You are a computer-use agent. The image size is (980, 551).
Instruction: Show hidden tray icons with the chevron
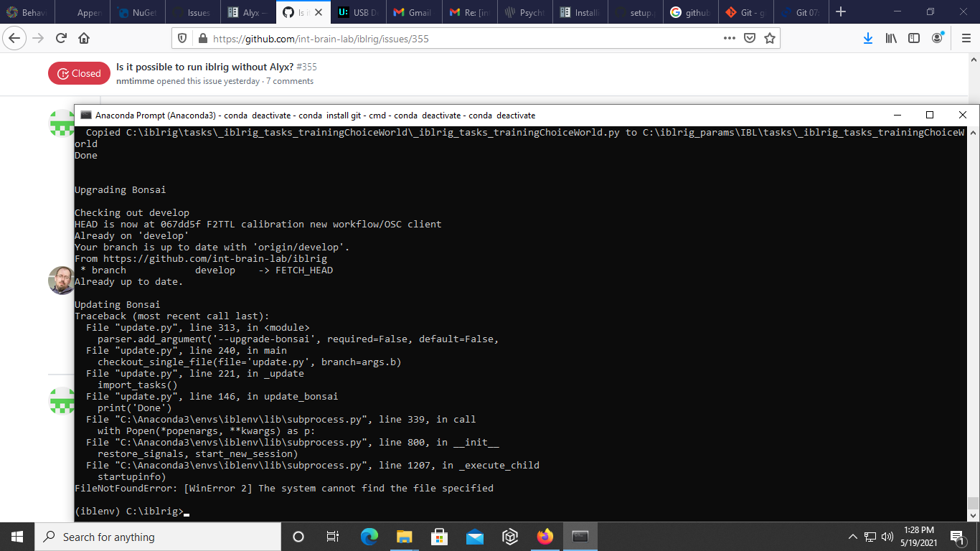point(852,536)
